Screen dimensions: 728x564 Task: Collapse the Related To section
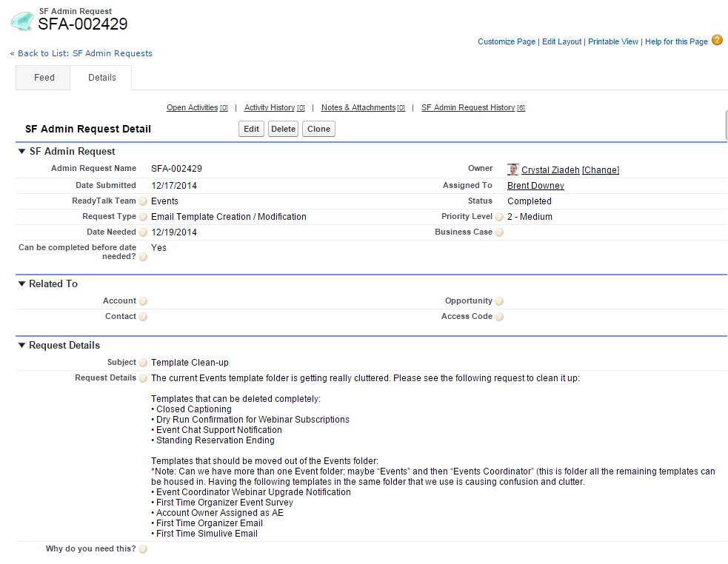(21, 284)
